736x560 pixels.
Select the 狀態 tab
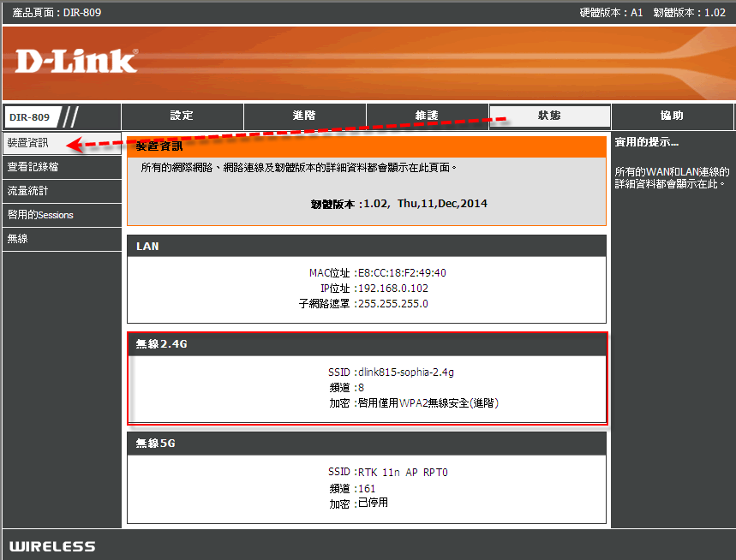coord(549,116)
